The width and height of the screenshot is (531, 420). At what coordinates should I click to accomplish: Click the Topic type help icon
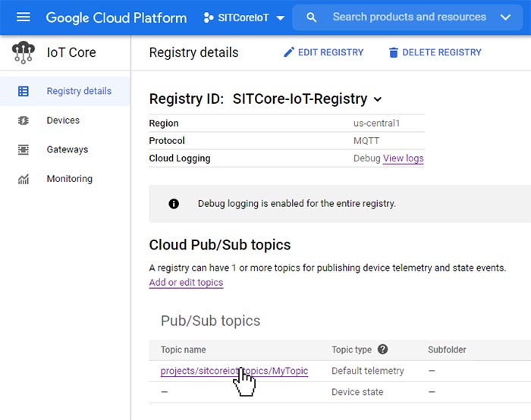[382, 349]
